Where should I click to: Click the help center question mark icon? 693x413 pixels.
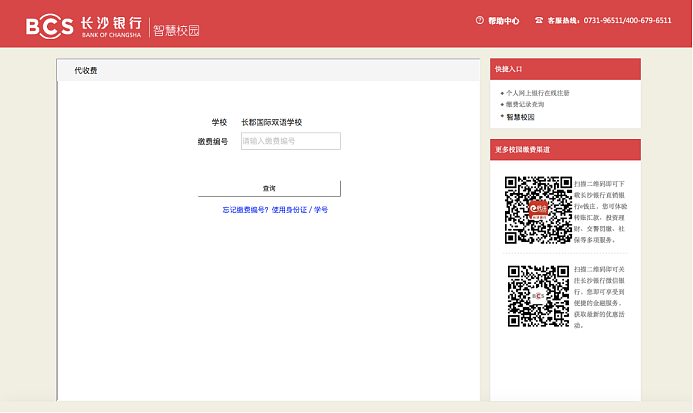click(x=480, y=20)
